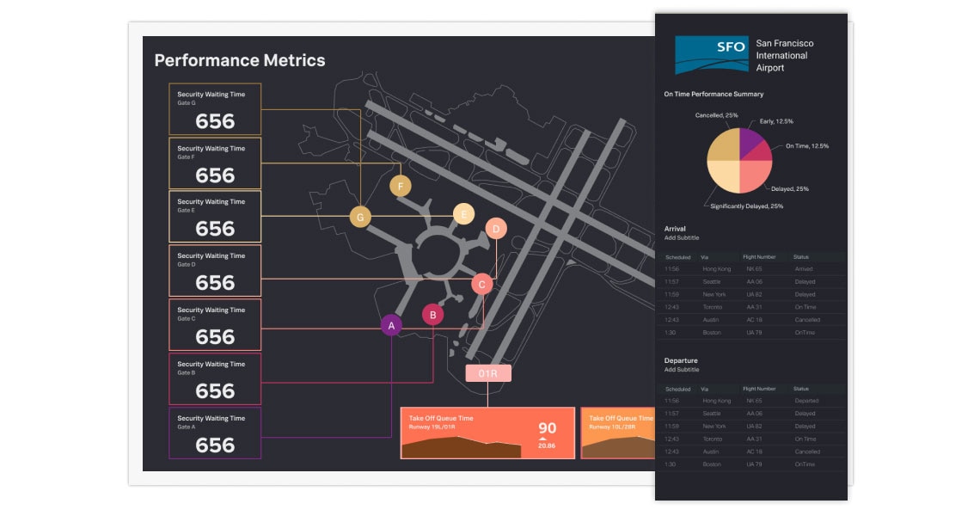Select the Austin row in Arrival table
Screen dimensions: 980x516
(752, 320)
